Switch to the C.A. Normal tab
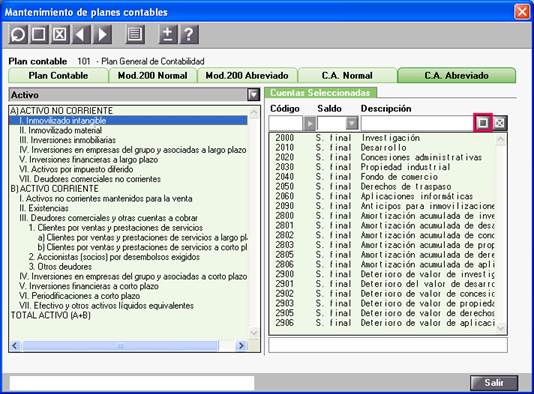Screen dimensions: 534x394 point(347,76)
